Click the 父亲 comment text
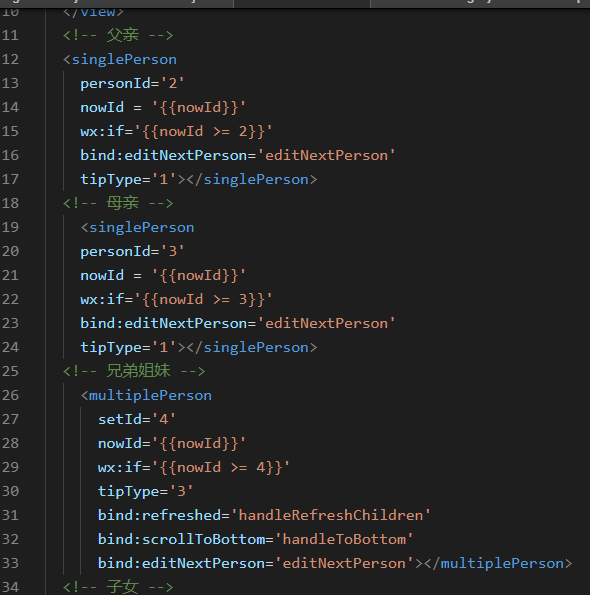 (x=123, y=35)
